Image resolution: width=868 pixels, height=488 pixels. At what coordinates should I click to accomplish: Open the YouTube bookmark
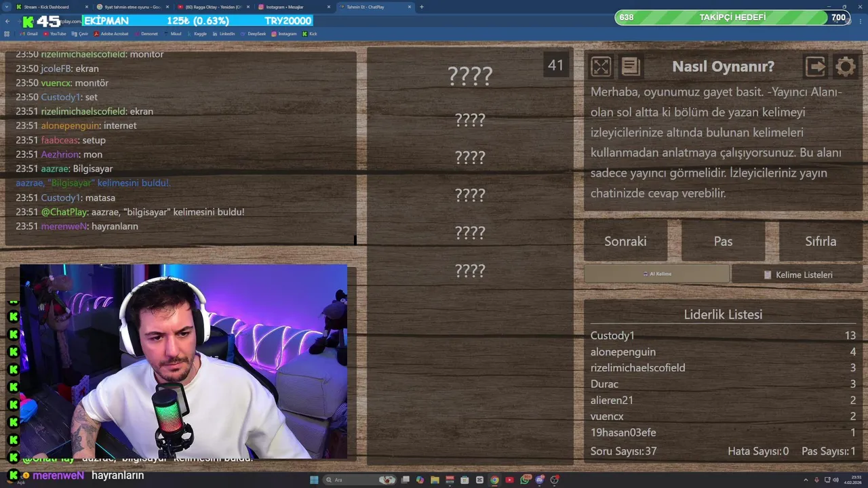[54, 34]
